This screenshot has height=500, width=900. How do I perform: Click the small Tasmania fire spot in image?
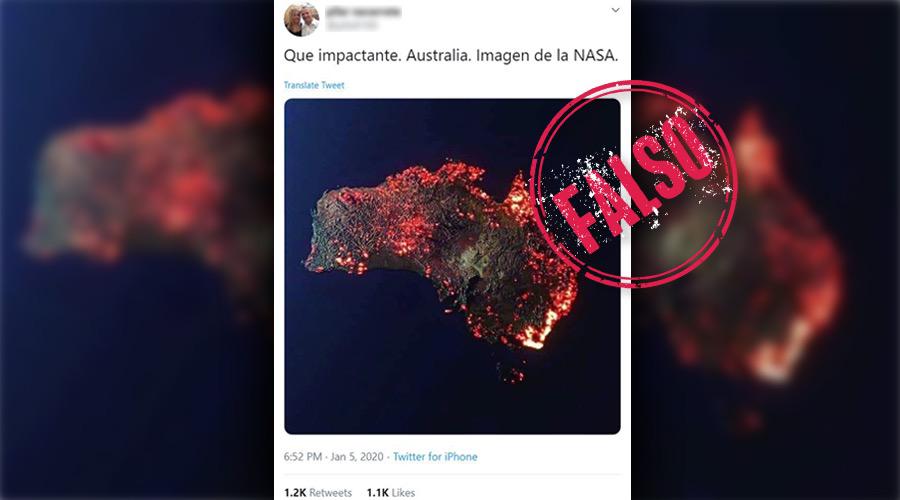click(511, 372)
